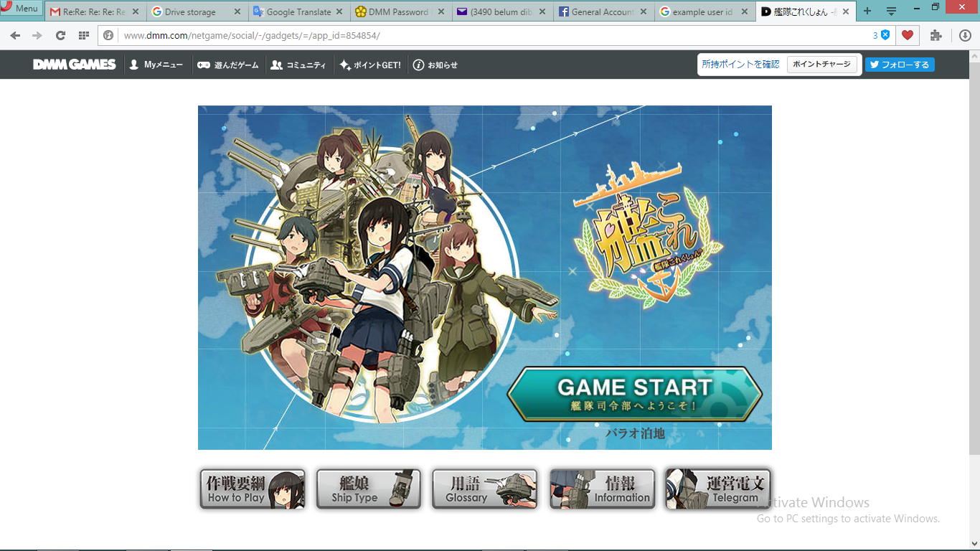Close the DMM Password tab
This screenshot has width=980, height=551.
[441, 12]
